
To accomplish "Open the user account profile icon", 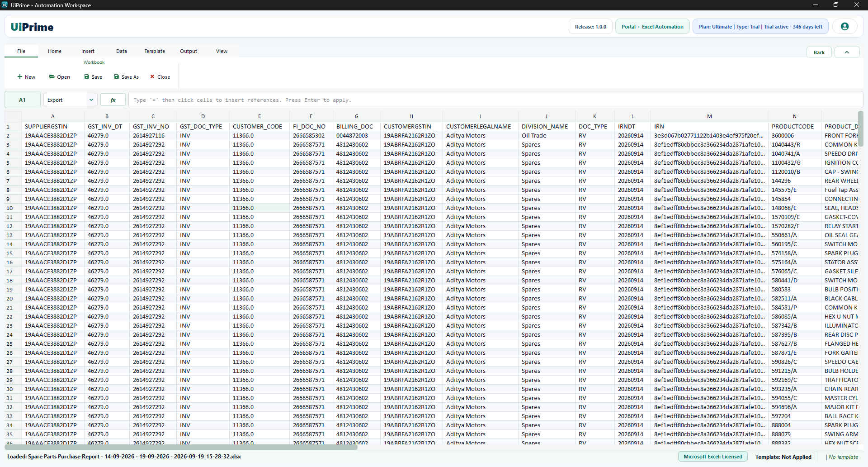I will (844, 27).
